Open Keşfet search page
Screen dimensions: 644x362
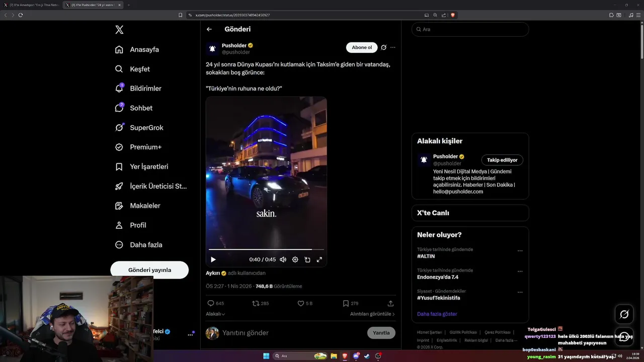[x=132, y=69]
